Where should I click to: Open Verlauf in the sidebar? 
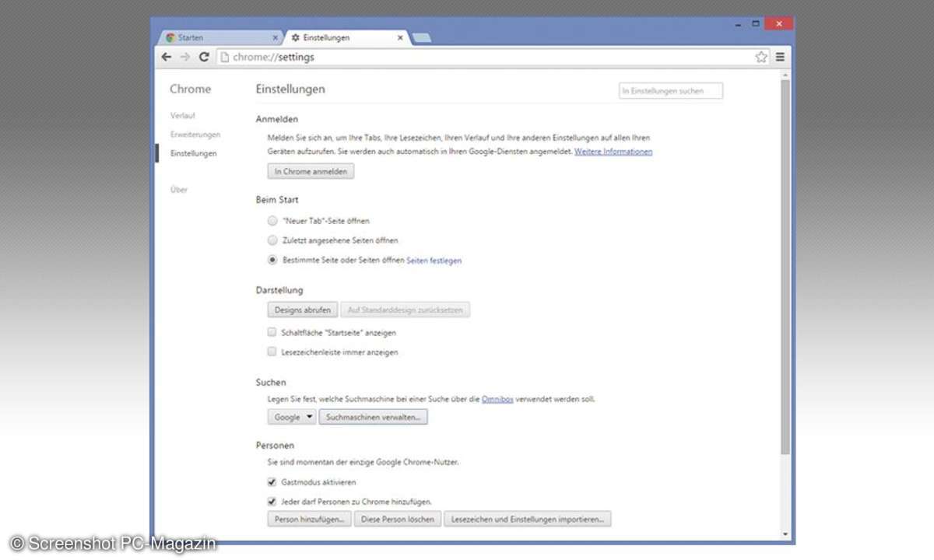click(183, 115)
